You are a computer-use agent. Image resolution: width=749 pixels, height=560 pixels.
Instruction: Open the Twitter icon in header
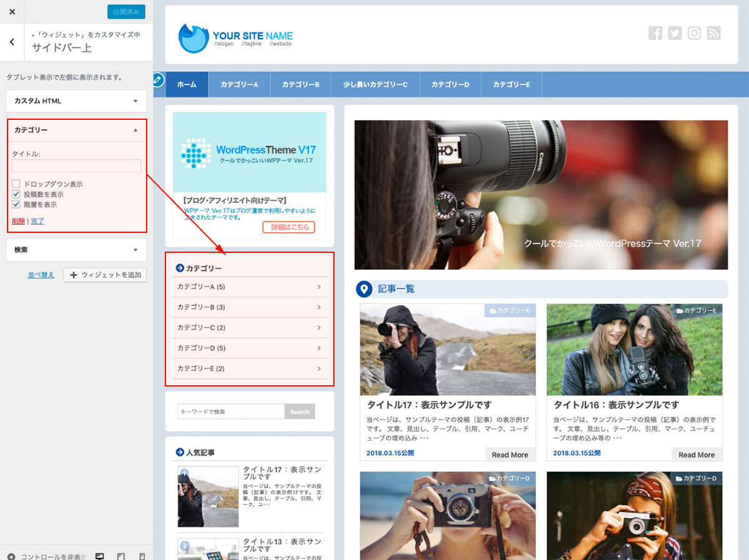[x=675, y=33]
